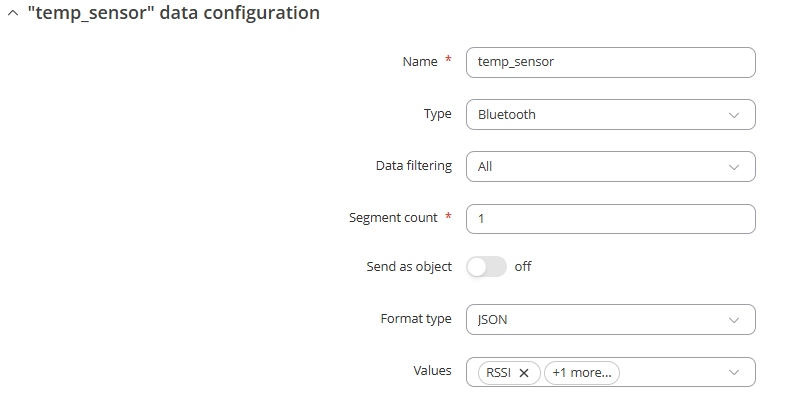The image size is (805, 411).
Task: Click the Values field chevron arrow
Action: [x=734, y=373]
